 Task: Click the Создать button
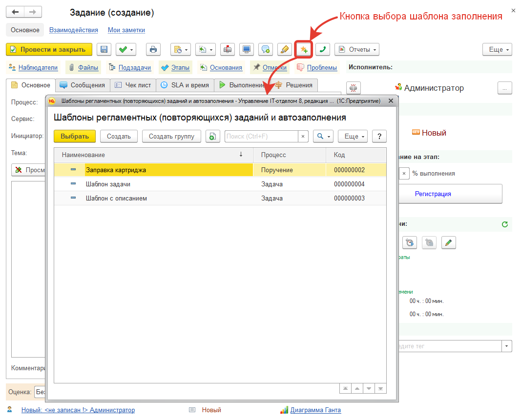pos(119,136)
